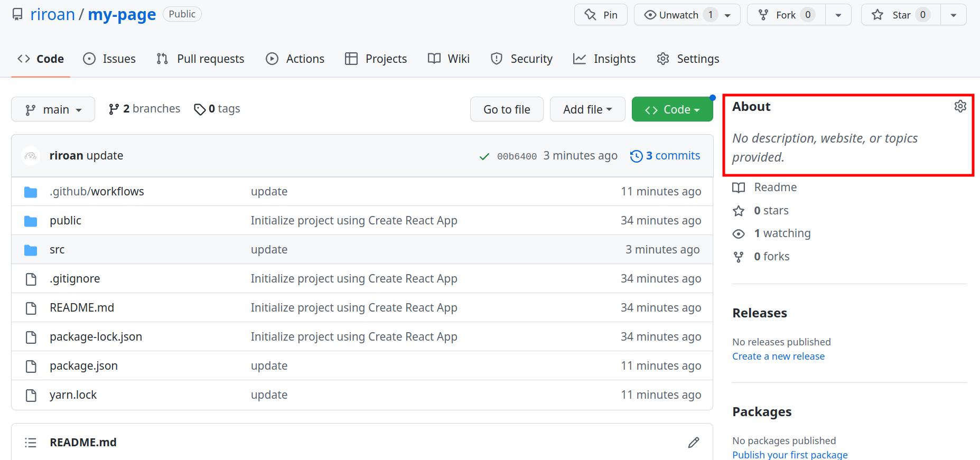Expand the Add file dropdown

tap(587, 109)
